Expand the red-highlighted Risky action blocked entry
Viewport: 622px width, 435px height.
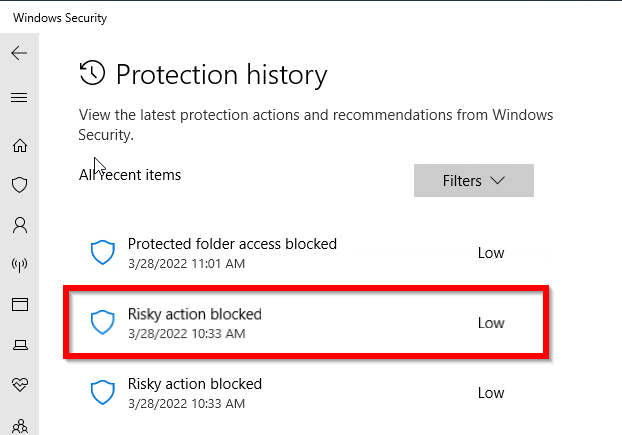coord(306,322)
